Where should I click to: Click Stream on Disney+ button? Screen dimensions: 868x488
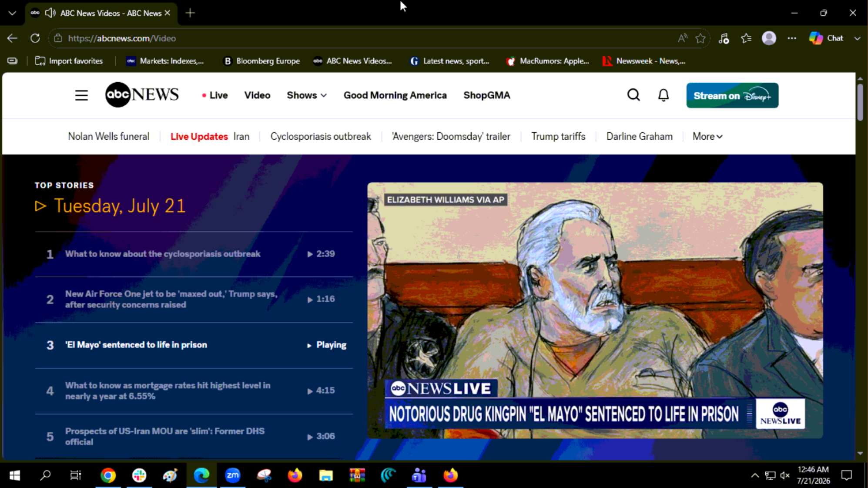pos(732,95)
